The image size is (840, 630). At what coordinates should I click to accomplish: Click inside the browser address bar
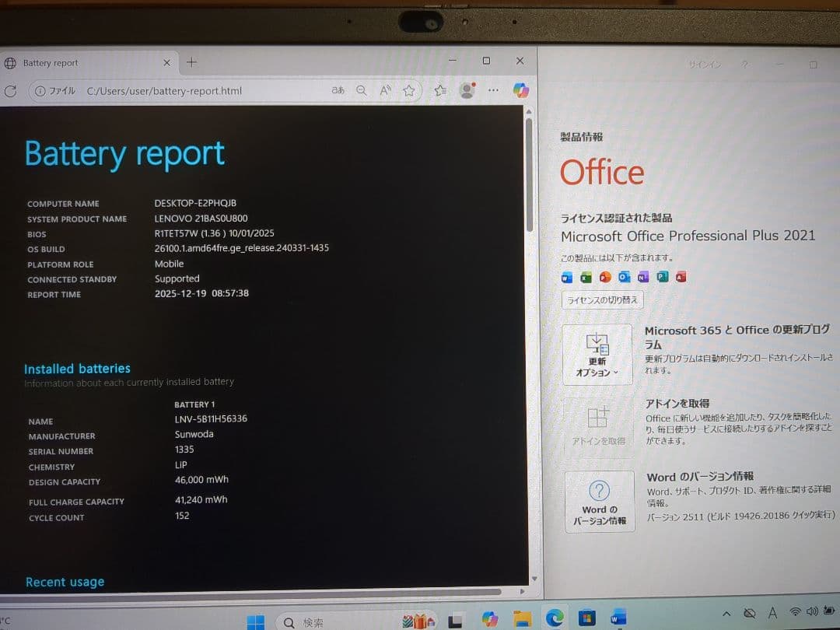click(233, 90)
